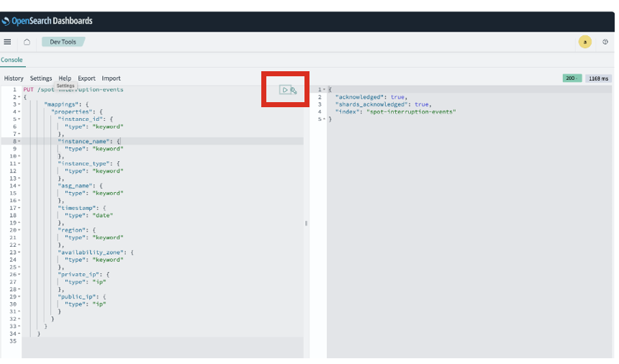Viewport: 619px width, 364px height.
Task: Collapse the "properties" block on line 4
Action: (18, 112)
